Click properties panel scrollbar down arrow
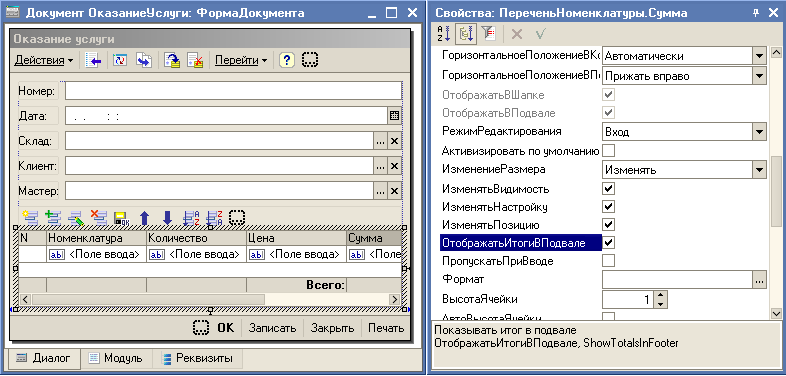 [776, 313]
